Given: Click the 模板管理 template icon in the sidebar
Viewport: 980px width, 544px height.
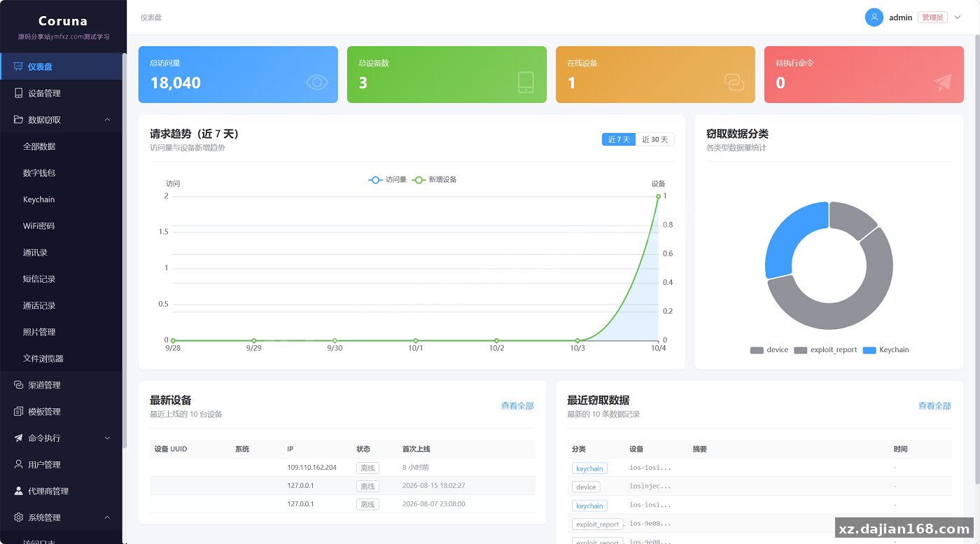Looking at the screenshot, I should click(19, 412).
